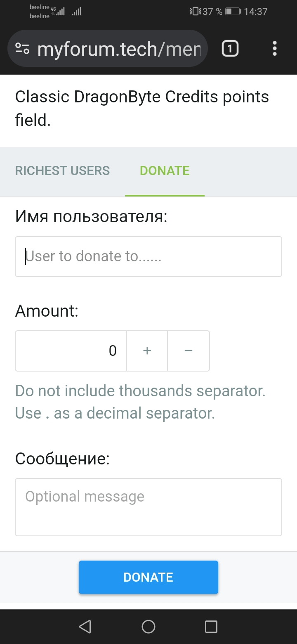Viewport: 297px width, 644px height.
Task: Increase the amount with plus button
Action: pyautogui.click(x=147, y=351)
